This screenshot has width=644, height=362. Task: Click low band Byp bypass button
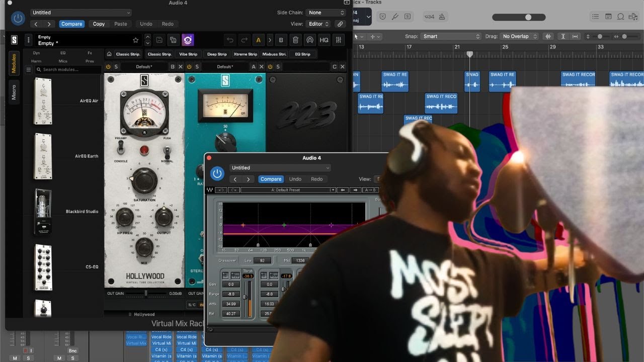pos(234,276)
